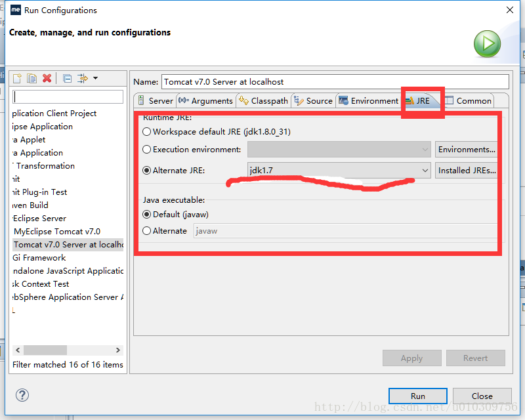525x420 pixels.
Task: Switch to the Common tab
Action: pos(468,101)
